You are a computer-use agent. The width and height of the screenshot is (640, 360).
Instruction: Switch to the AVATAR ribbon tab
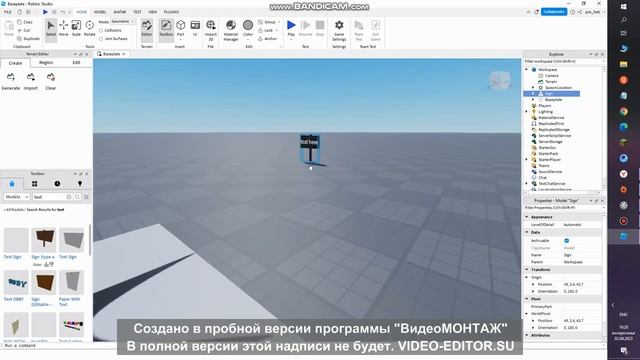point(120,12)
